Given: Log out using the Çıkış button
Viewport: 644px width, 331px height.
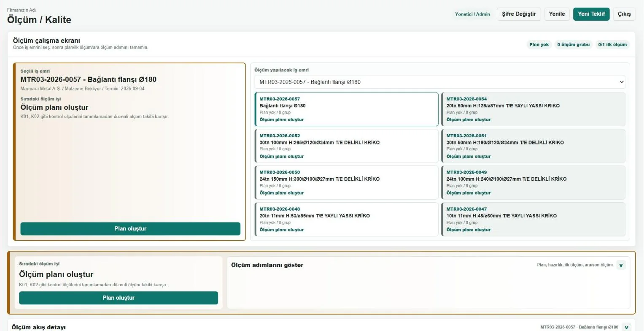Looking at the screenshot, I should coord(624,14).
